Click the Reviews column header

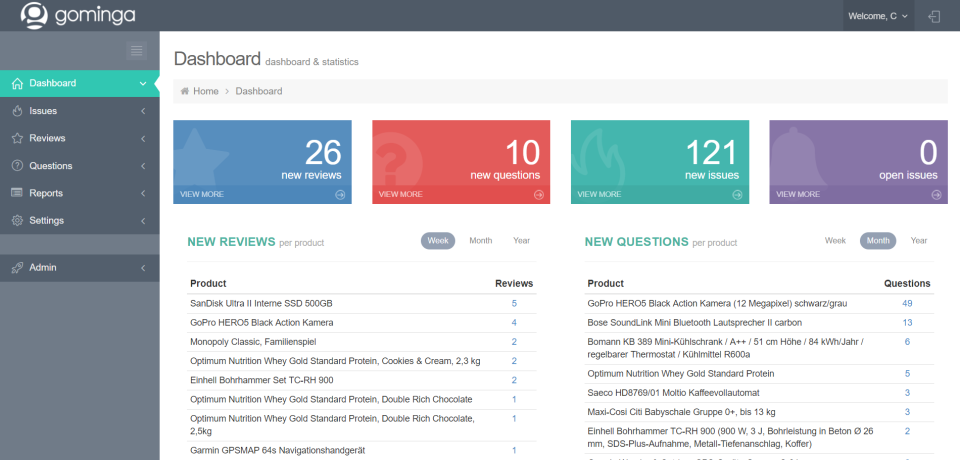click(x=514, y=284)
